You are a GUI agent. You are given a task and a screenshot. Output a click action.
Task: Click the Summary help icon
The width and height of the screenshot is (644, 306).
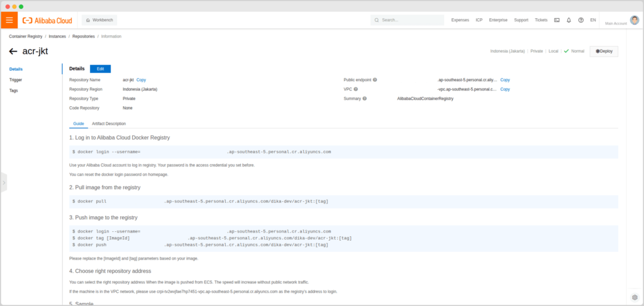(365, 99)
